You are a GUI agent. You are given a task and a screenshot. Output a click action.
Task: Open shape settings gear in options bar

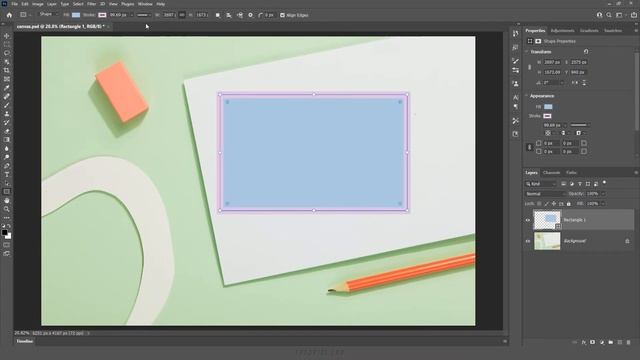pyautogui.click(x=250, y=15)
